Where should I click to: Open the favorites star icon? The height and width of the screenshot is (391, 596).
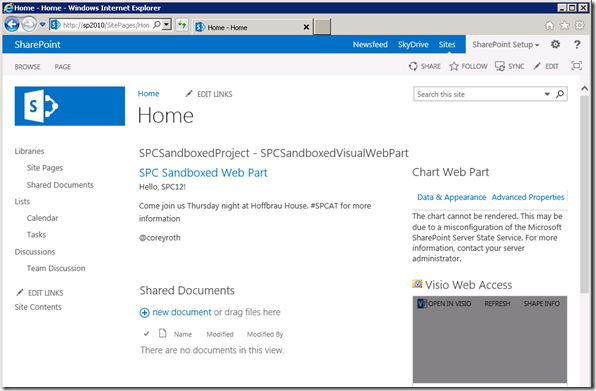pyautogui.click(x=564, y=25)
